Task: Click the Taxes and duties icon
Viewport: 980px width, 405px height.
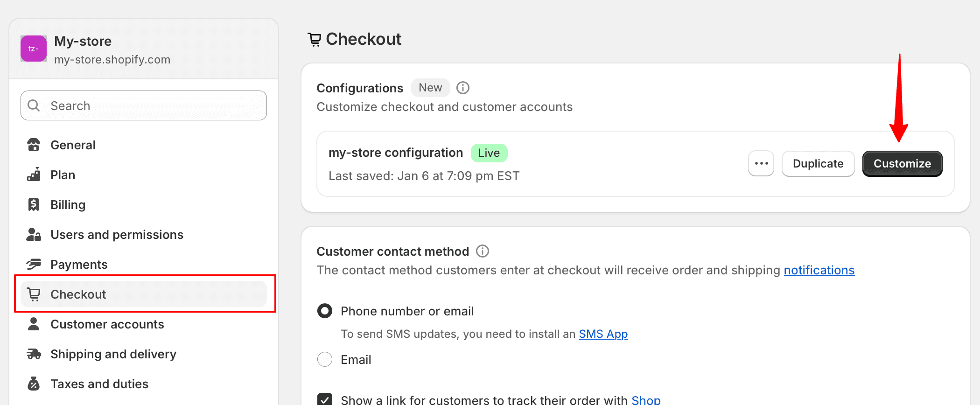Action: tap(34, 384)
